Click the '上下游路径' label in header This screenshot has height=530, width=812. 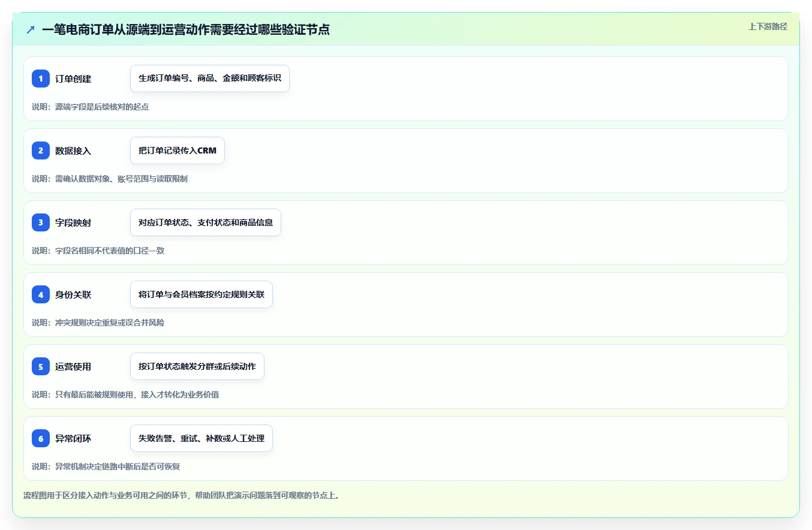[x=768, y=26]
